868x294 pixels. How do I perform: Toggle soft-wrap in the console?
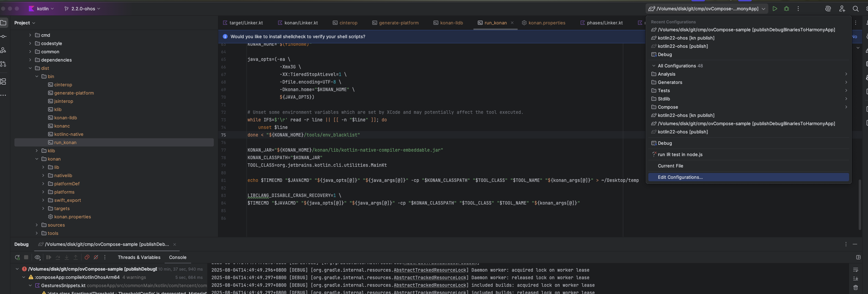click(x=856, y=270)
